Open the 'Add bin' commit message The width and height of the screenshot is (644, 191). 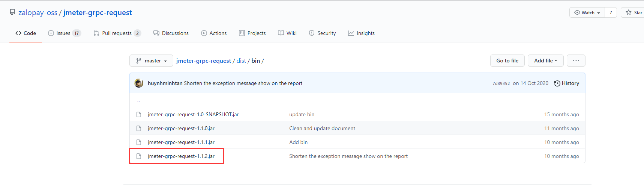pyautogui.click(x=299, y=142)
